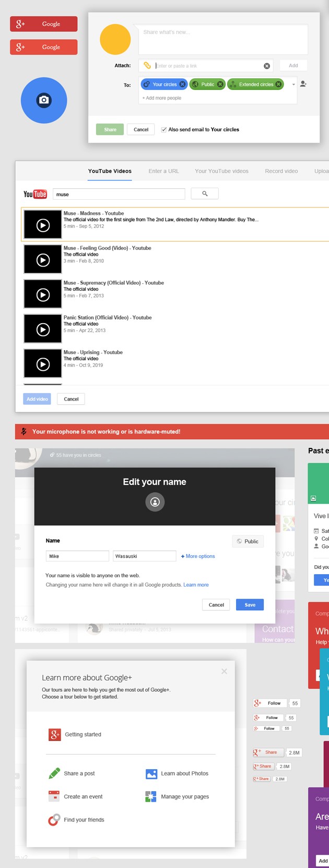The image size is (329, 868).
Task: Switch to the YouTube Videos tab
Action: [x=110, y=171]
